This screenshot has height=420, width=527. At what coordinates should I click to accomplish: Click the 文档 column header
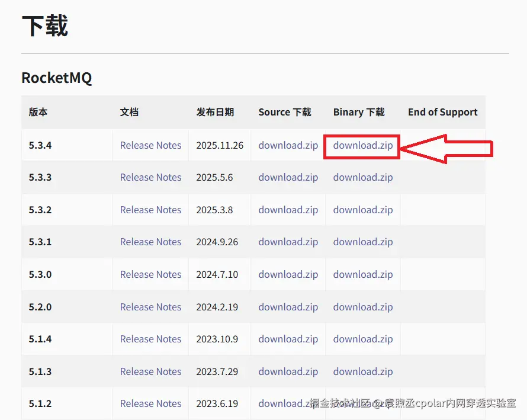(130, 112)
